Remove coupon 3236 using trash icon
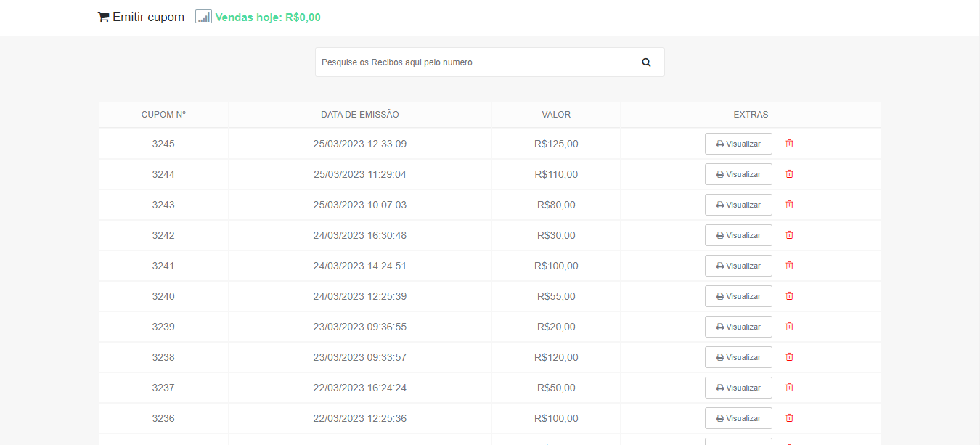Image resolution: width=980 pixels, height=445 pixels. (789, 418)
